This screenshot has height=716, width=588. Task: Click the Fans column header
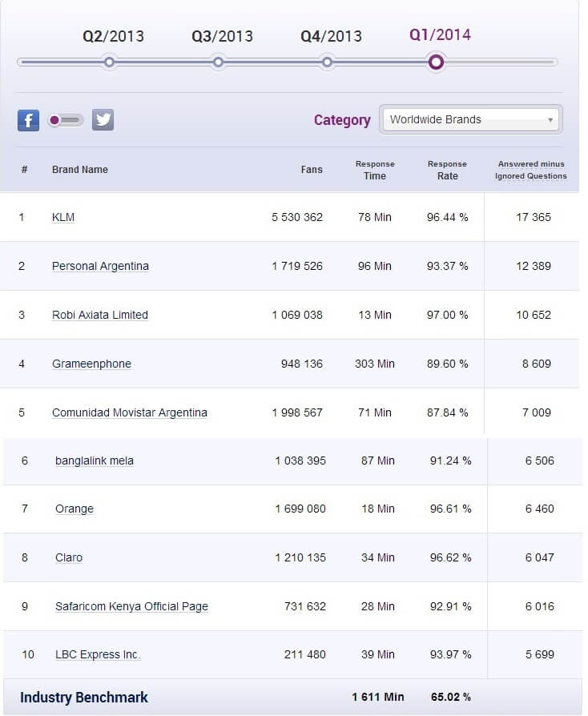pyautogui.click(x=312, y=170)
